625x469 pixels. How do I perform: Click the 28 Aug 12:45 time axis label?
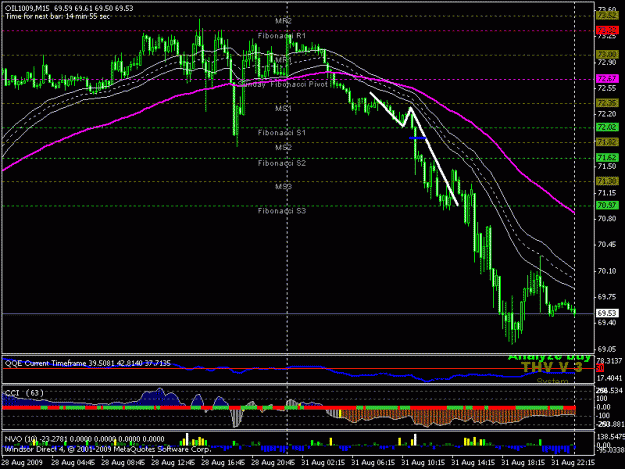(x=173, y=463)
